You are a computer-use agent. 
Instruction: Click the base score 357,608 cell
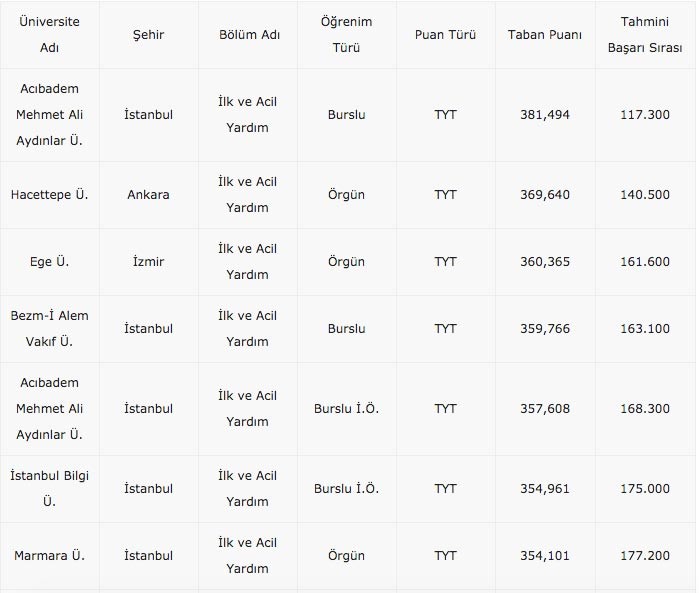[x=545, y=409]
